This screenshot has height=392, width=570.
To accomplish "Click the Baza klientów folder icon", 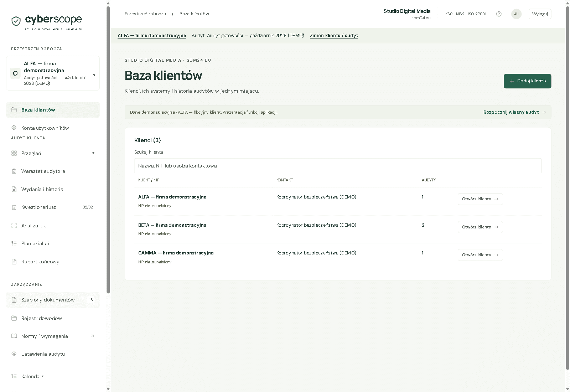I will [14, 110].
